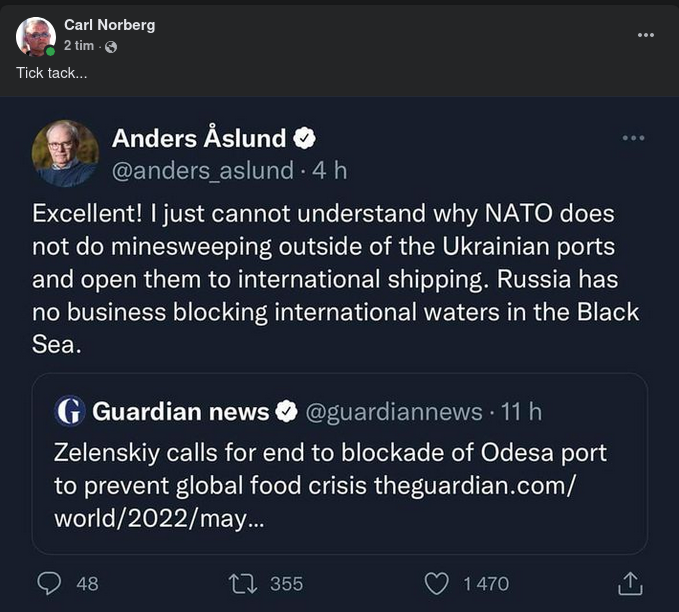The width and height of the screenshot is (679, 612).
Task: Click the Tick tack post text
Action: 51,73
